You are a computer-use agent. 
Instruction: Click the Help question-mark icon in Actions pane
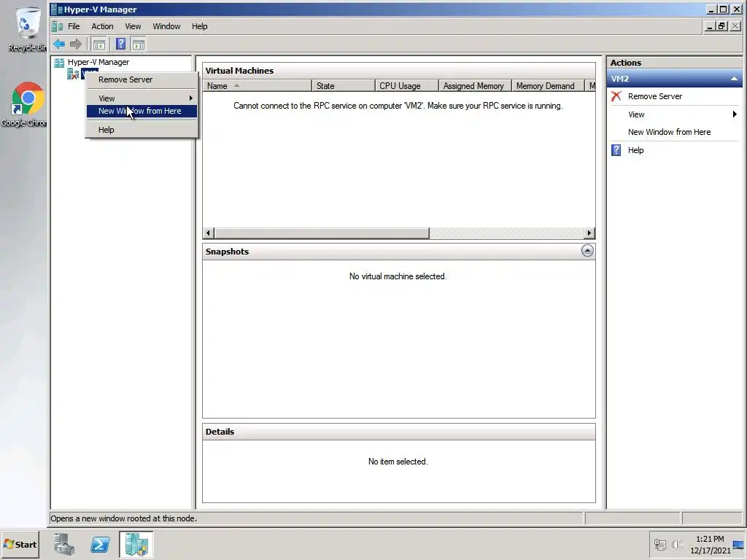(616, 150)
